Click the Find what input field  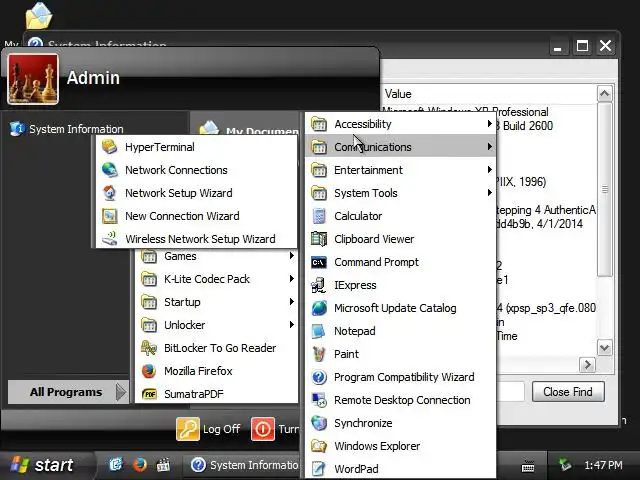510,392
